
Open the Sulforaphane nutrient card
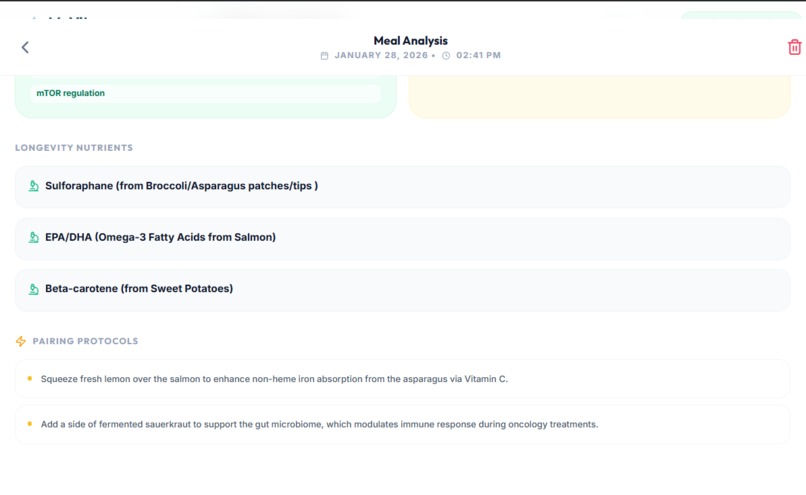[x=402, y=187]
